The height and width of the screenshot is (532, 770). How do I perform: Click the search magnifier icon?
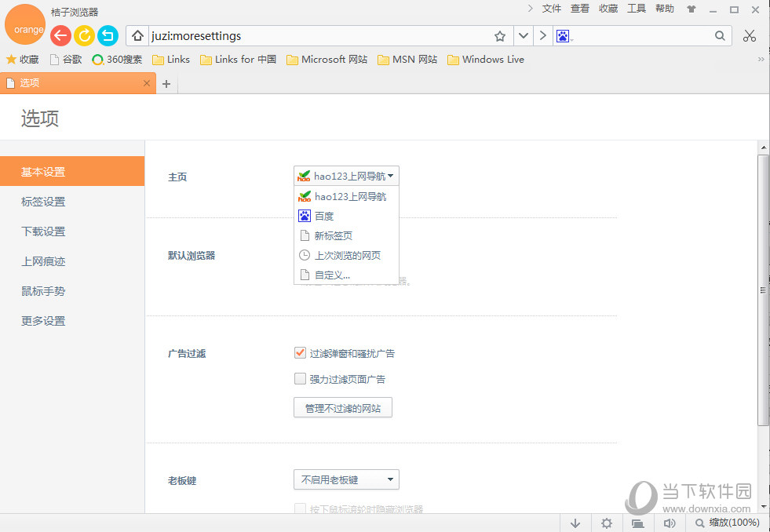point(720,36)
